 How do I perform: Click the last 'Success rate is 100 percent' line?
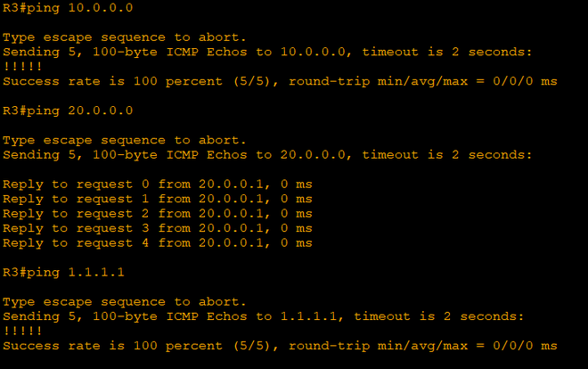coord(280,346)
